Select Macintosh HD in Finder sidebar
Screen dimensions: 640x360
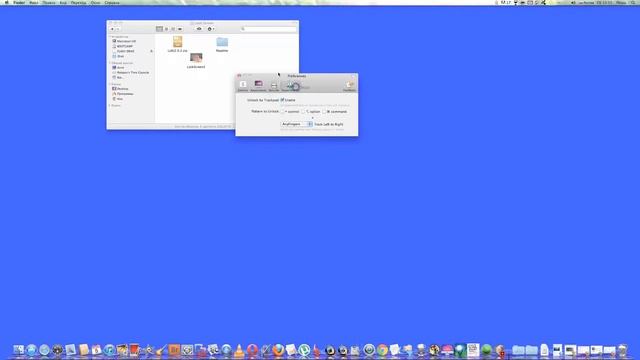click(x=126, y=41)
